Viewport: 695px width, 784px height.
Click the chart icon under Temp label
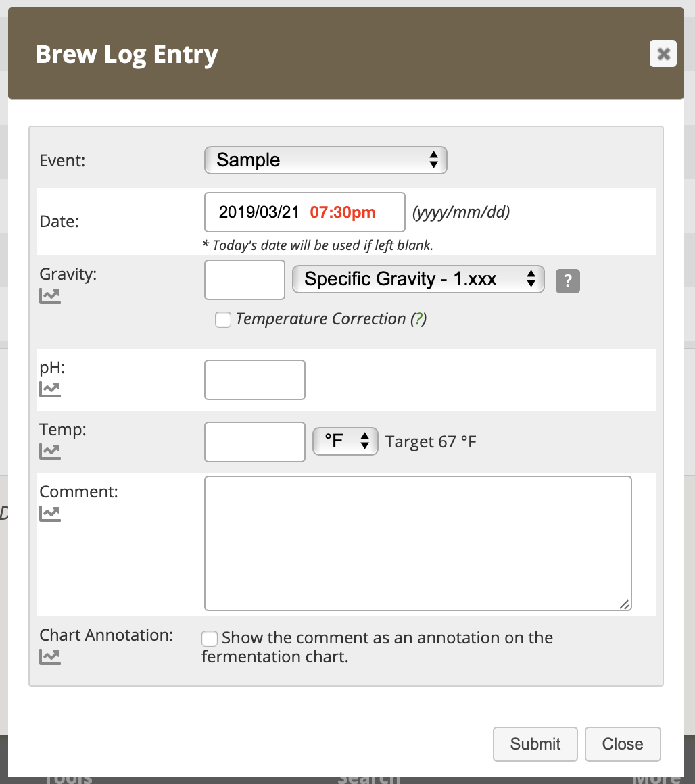50,451
